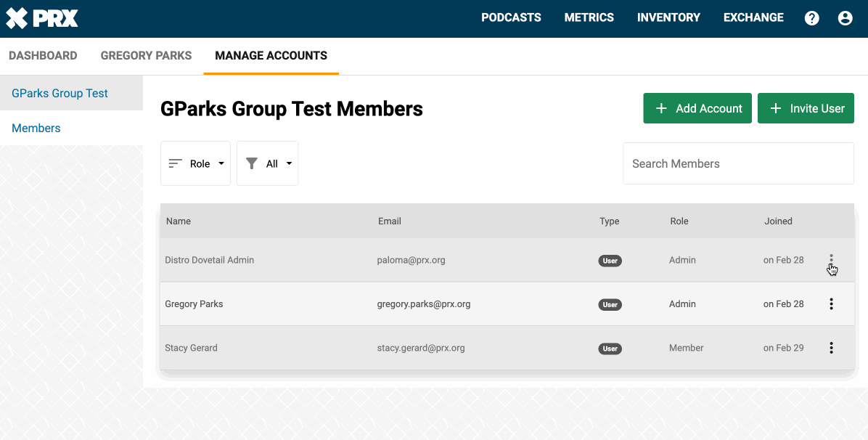
Task: Click joined date of Distro Dovetail Admin
Action: [783, 260]
